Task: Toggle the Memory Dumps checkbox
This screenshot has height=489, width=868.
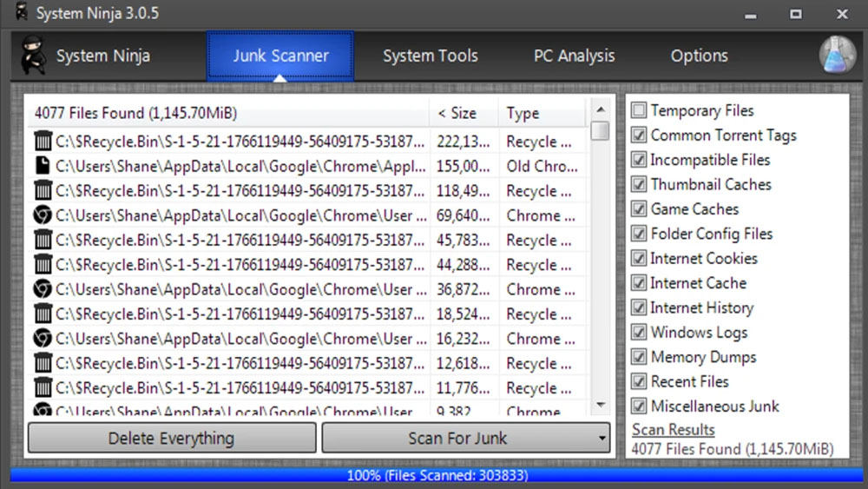Action: [x=638, y=357]
